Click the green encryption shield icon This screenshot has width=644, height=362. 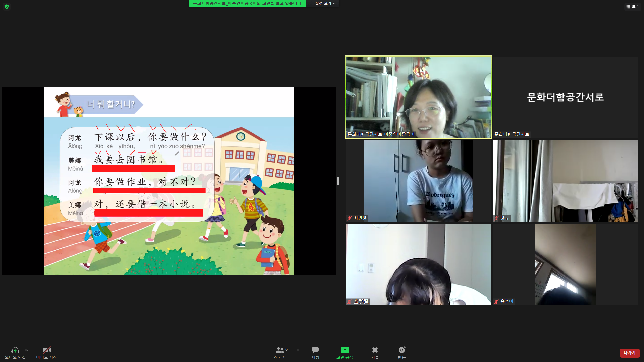(x=7, y=7)
